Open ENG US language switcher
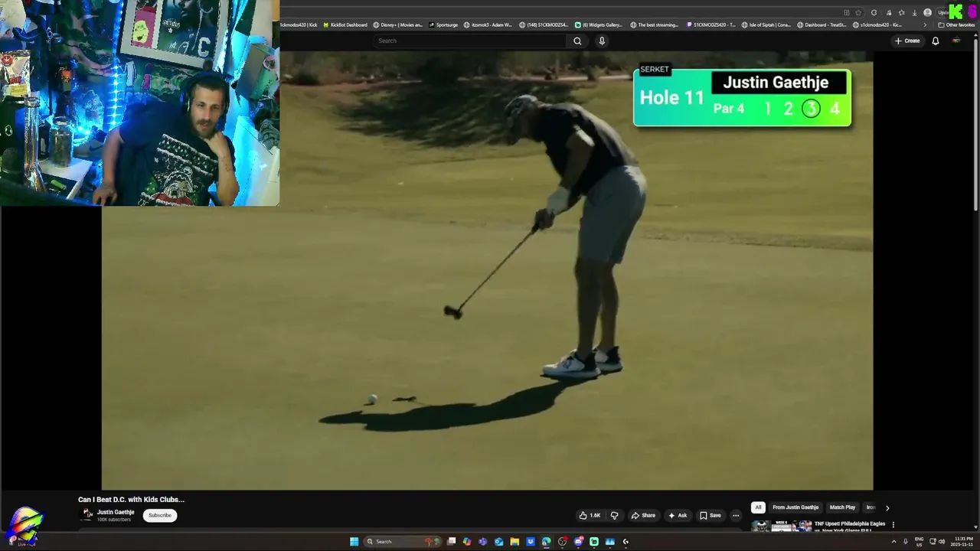The height and width of the screenshot is (551, 980). point(919,541)
